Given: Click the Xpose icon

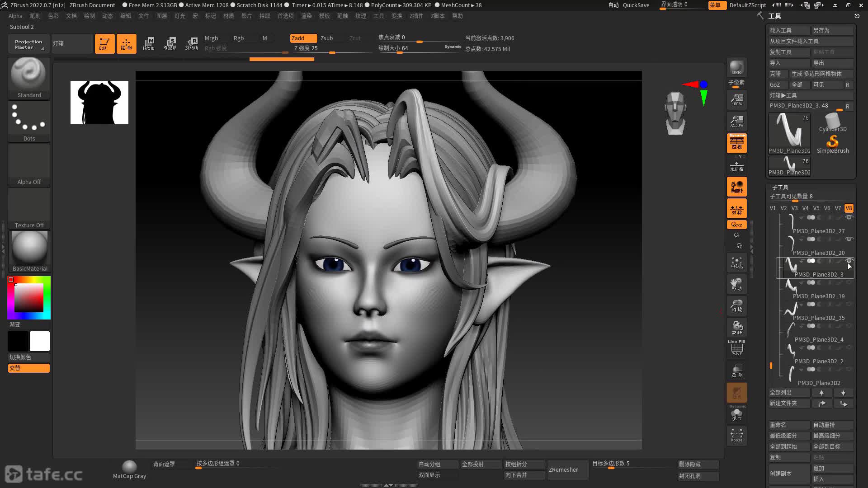Looking at the screenshot, I should [x=736, y=435].
